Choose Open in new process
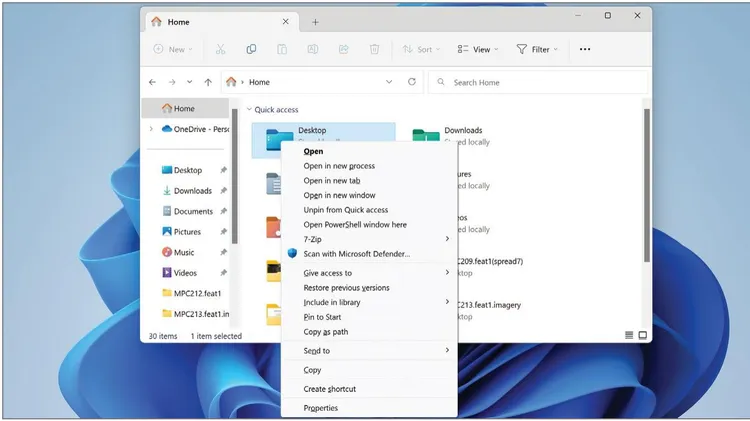 click(x=370, y=166)
